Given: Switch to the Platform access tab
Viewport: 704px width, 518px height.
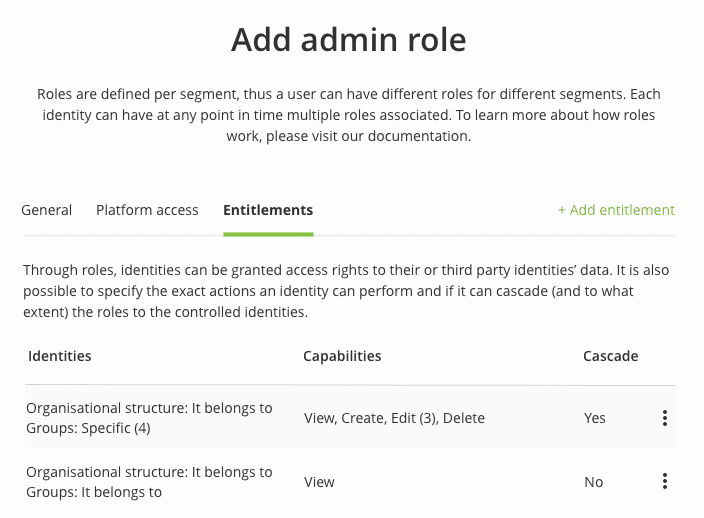Looking at the screenshot, I should pyautogui.click(x=147, y=210).
